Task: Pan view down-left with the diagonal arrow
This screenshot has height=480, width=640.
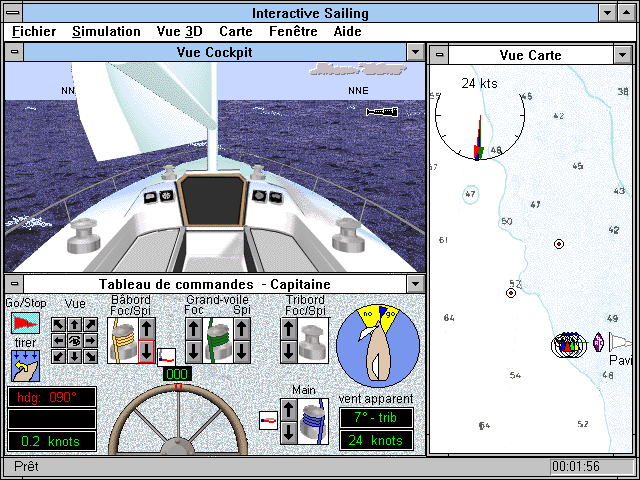Action: pos(59,356)
